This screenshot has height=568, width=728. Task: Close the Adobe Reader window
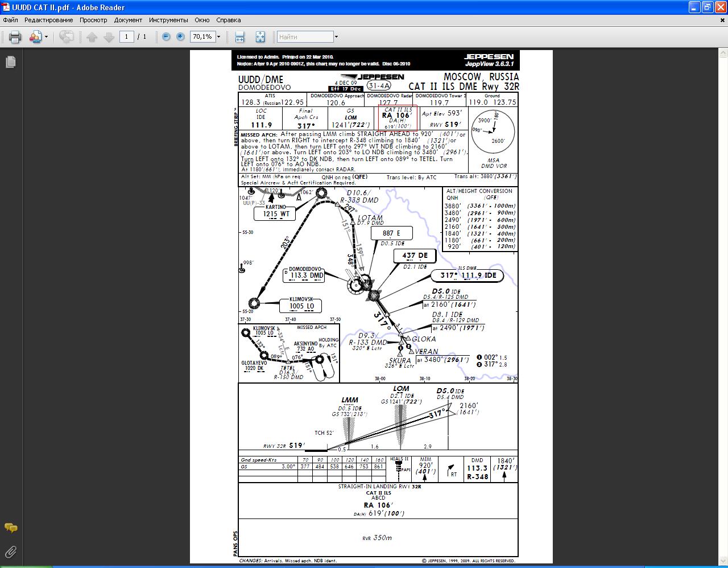pos(720,7)
